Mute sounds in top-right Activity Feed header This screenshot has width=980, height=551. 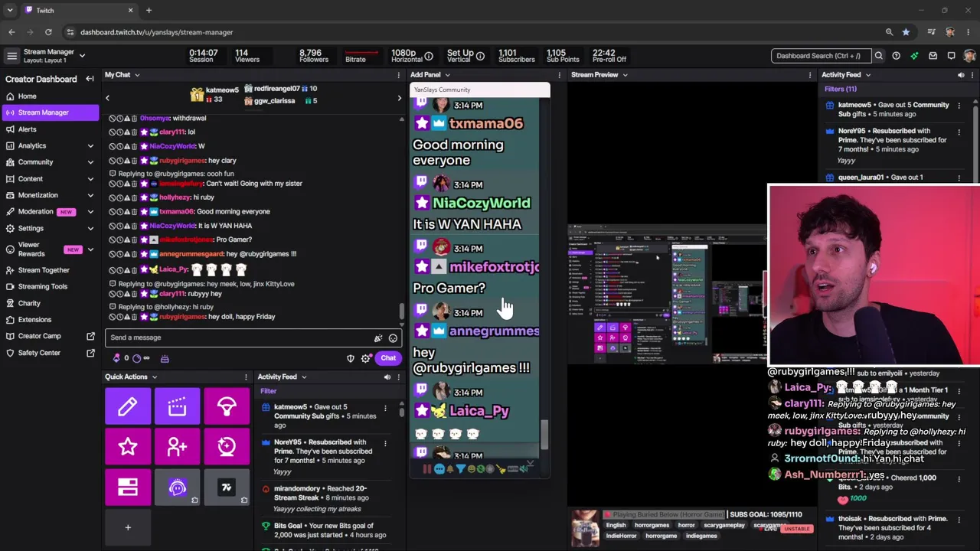click(961, 75)
